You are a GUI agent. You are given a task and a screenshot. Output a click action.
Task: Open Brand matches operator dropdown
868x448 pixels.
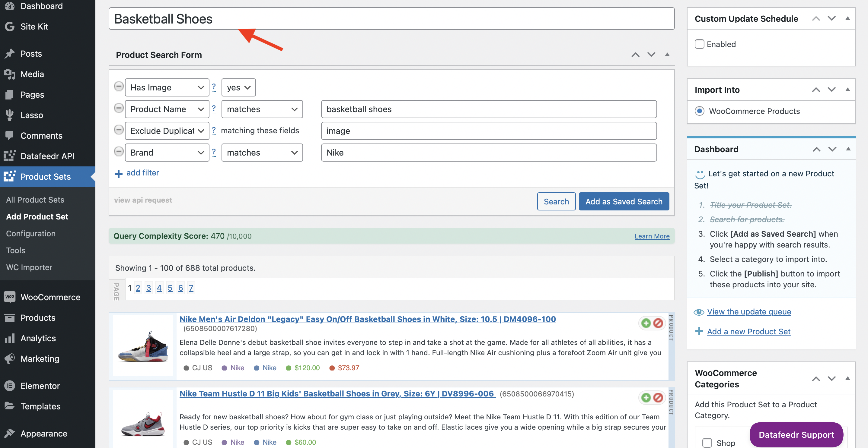(x=262, y=153)
